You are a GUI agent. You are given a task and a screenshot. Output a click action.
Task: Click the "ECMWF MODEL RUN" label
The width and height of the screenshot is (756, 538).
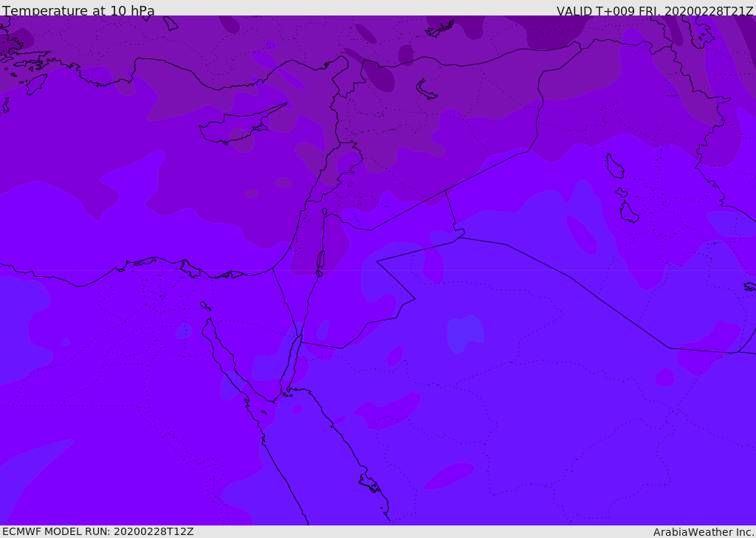point(56,531)
